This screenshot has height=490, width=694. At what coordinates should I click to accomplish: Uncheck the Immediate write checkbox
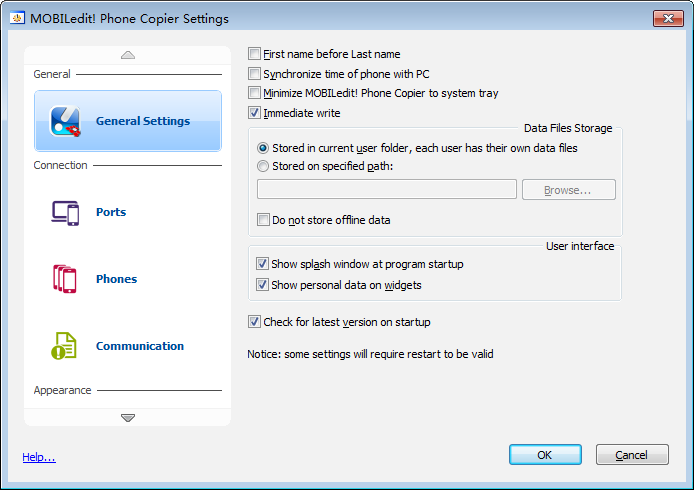(255, 113)
